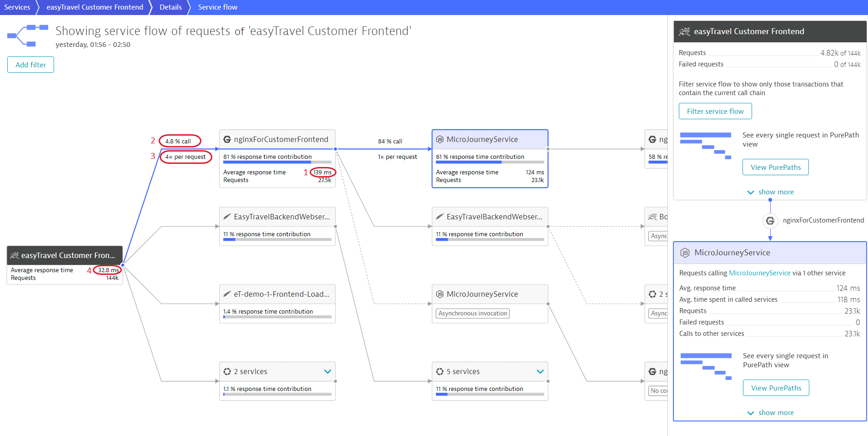Open the Details breadcrumb item
The image size is (868, 436).
[171, 7]
